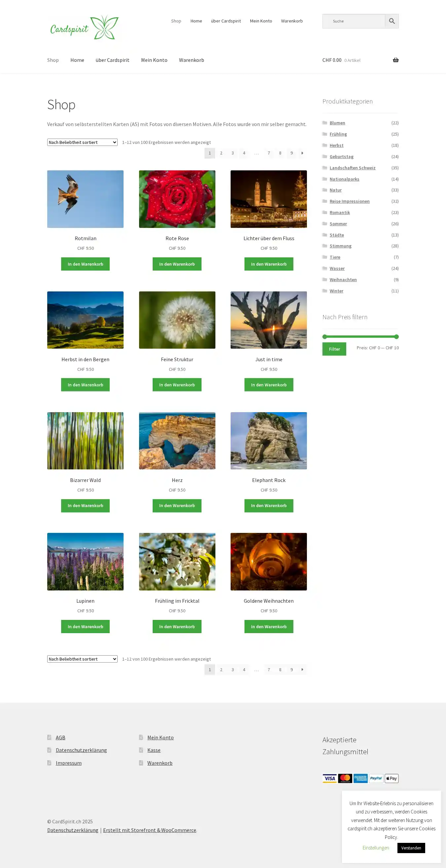Click the Cardspirit butterfly logo
The image size is (446, 868).
click(84, 27)
